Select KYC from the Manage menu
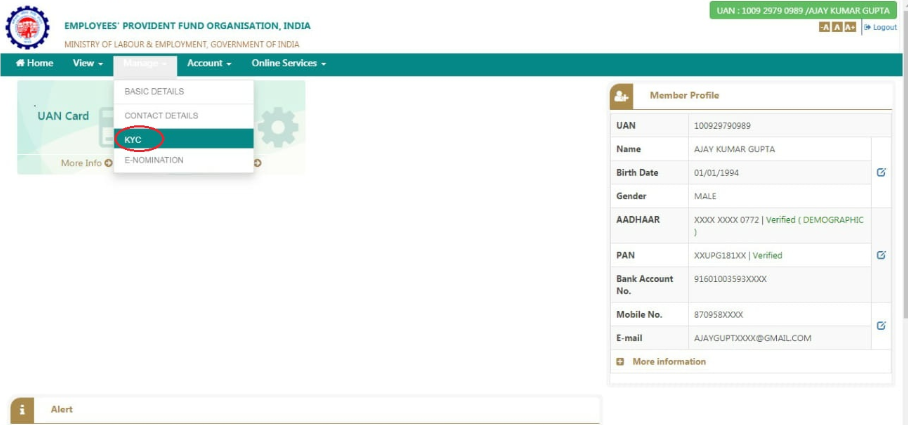 point(134,139)
